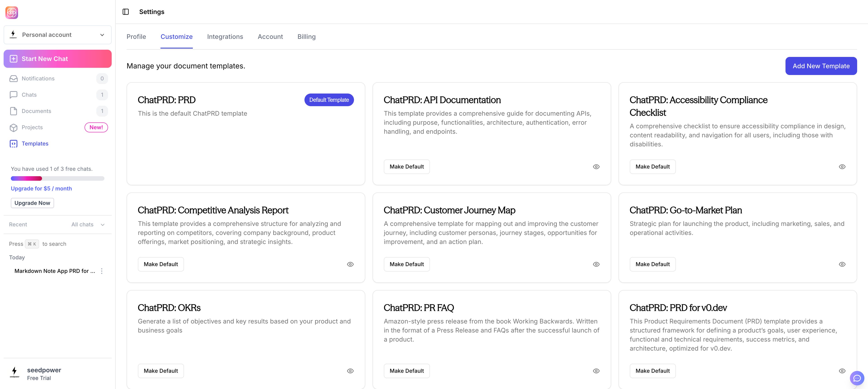The height and width of the screenshot is (389, 868).
Task: Preview the Competitive Analysis Report template
Action: [x=350, y=264]
